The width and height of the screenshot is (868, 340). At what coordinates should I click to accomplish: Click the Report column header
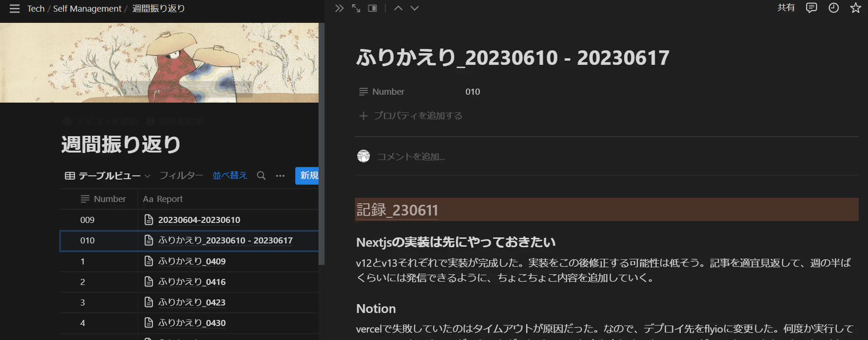coord(228,199)
